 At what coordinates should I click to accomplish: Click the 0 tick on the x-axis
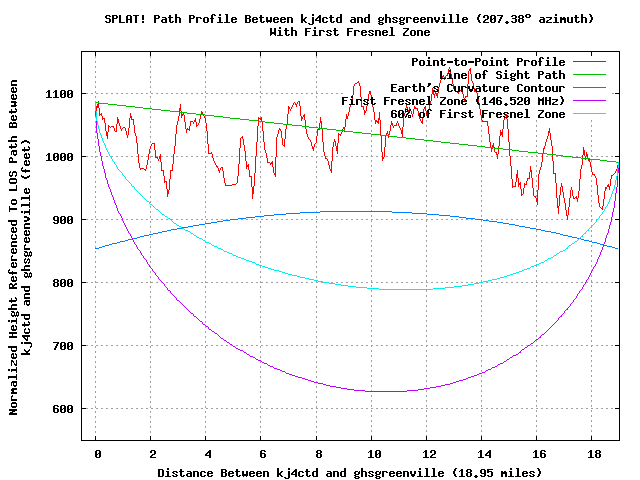[96, 453]
